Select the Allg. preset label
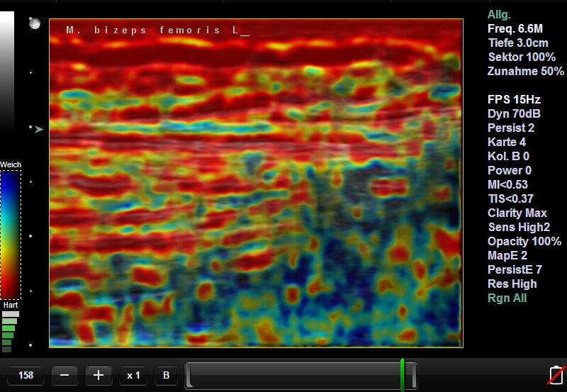The image size is (567, 392). [x=499, y=14]
